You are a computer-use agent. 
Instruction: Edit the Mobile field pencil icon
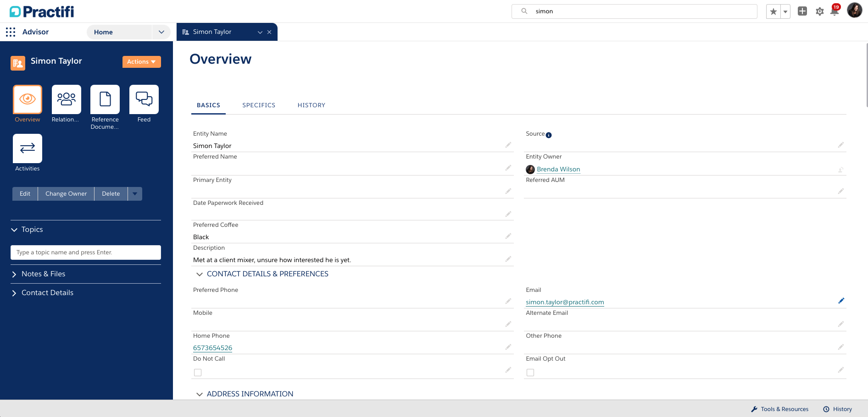click(x=508, y=324)
